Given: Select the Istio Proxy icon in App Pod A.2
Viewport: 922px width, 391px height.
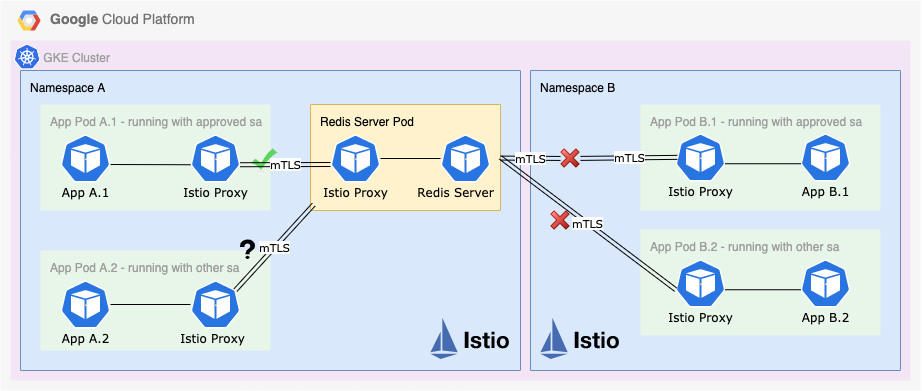Looking at the screenshot, I should coord(216,305).
